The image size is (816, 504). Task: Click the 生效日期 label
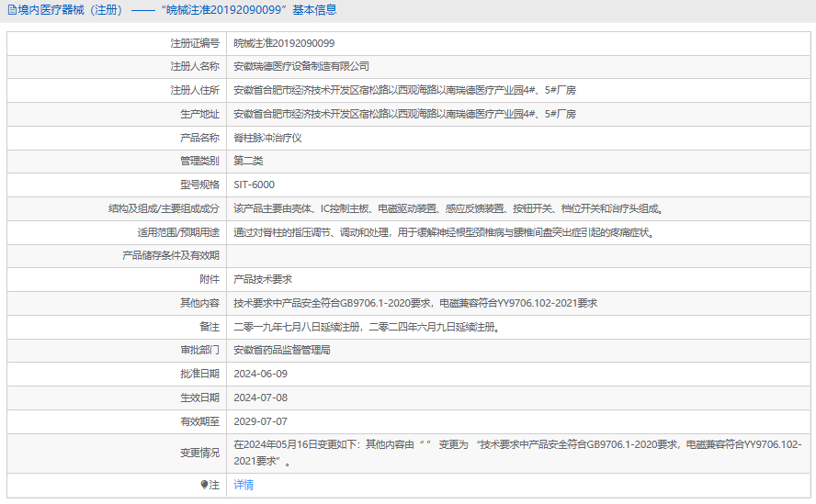click(x=199, y=398)
